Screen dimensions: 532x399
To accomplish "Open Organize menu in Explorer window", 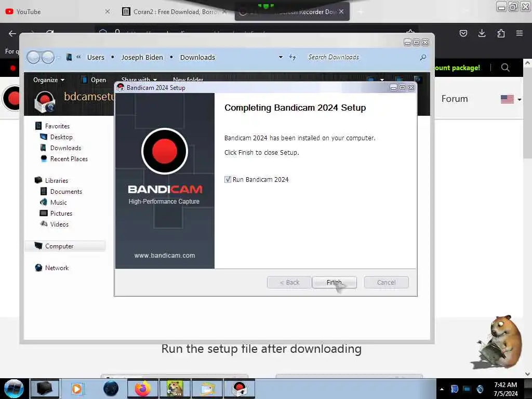I will tap(49, 79).
